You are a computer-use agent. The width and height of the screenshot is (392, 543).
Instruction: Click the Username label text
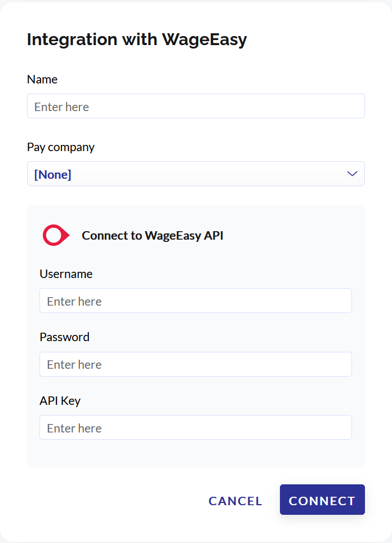pos(66,274)
